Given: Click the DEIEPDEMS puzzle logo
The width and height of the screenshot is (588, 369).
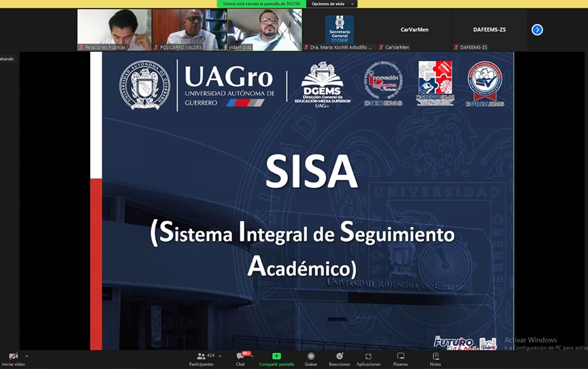Looking at the screenshot, I should click(435, 83).
